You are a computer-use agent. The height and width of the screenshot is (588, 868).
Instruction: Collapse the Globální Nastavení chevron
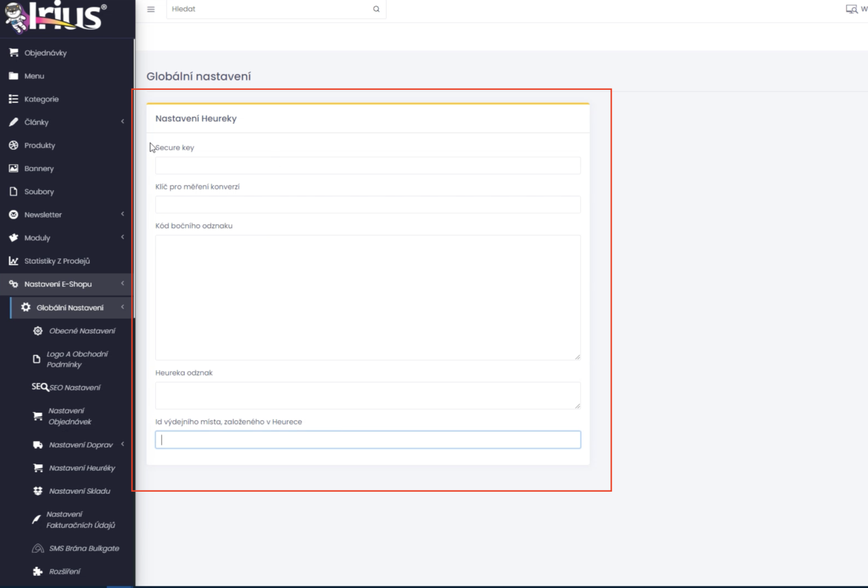pyautogui.click(x=123, y=307)
